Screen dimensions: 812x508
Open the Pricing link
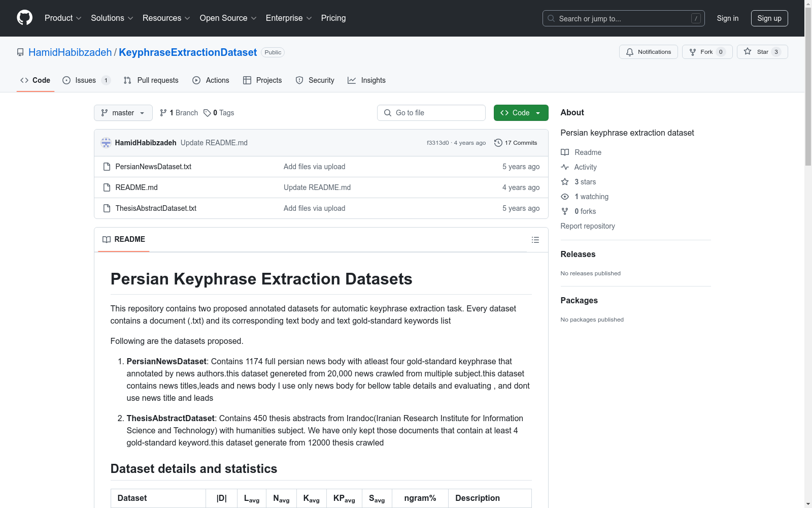click(333, 18)
